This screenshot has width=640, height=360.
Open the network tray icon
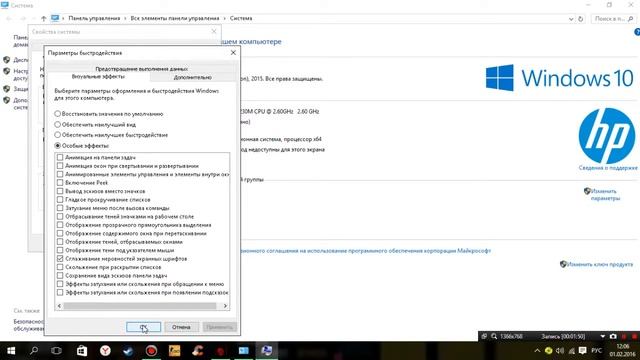[x=571, y=351]
